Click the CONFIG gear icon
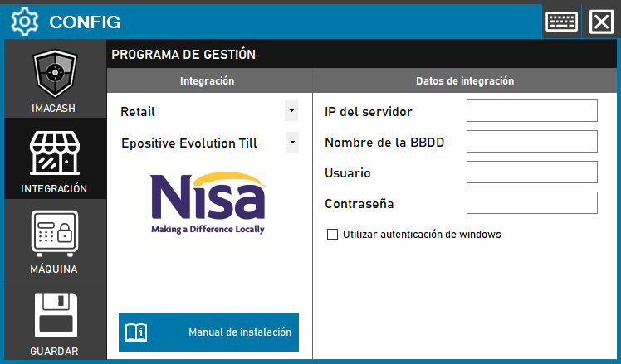The height and width of the screenshot is (364, 621). (25, 21)
